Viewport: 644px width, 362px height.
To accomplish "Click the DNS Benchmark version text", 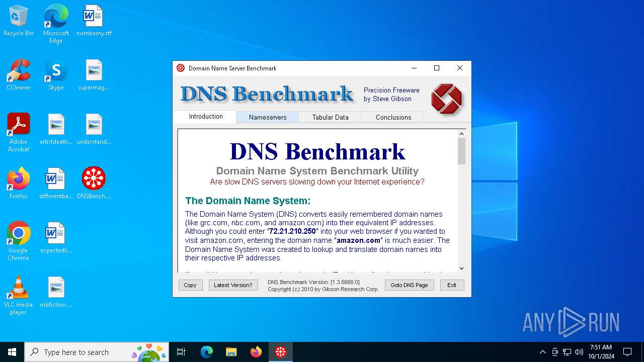I will coord(313,282).
